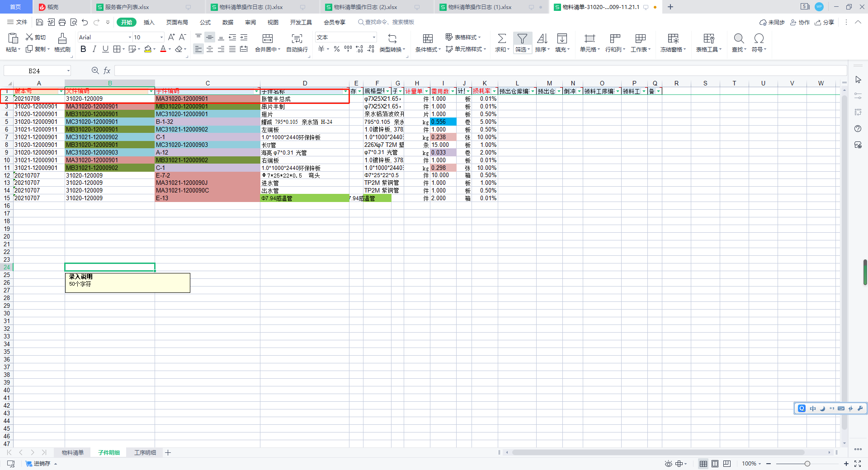Toggle left text alignment
Image resolution: width=868 pixels, height=470 pixels.
pyautogui.click(x=198, y=49)
